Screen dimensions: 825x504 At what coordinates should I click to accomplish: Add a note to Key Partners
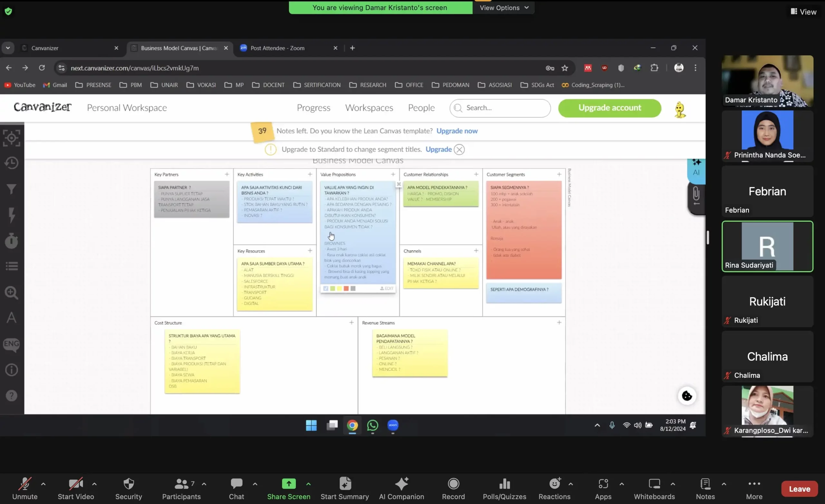227,174
